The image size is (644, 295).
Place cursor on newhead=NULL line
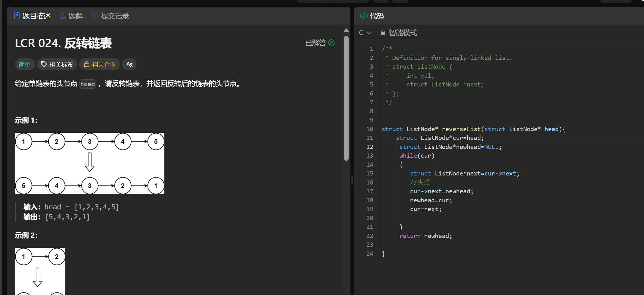click(x=450, y=147)
